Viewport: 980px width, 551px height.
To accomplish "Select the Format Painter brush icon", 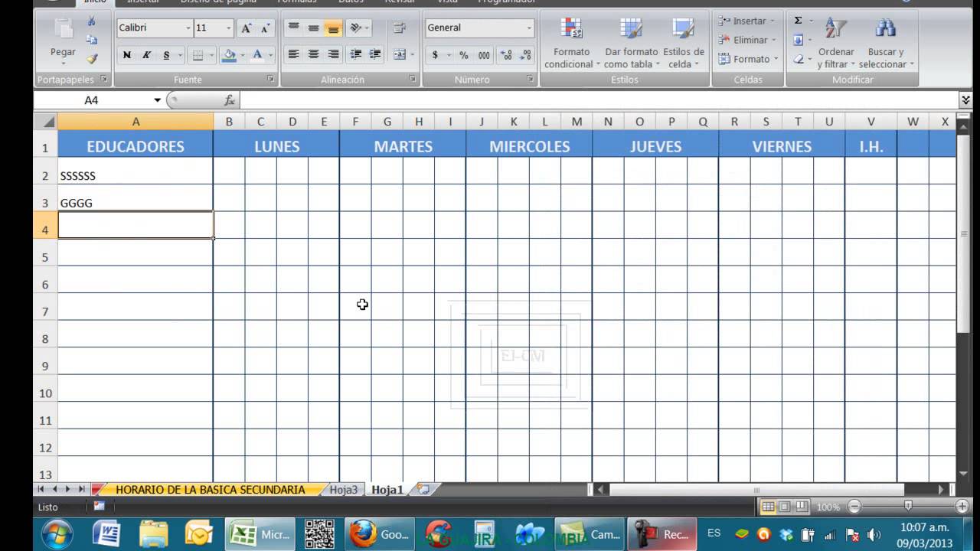I will (x=92, y=58).
